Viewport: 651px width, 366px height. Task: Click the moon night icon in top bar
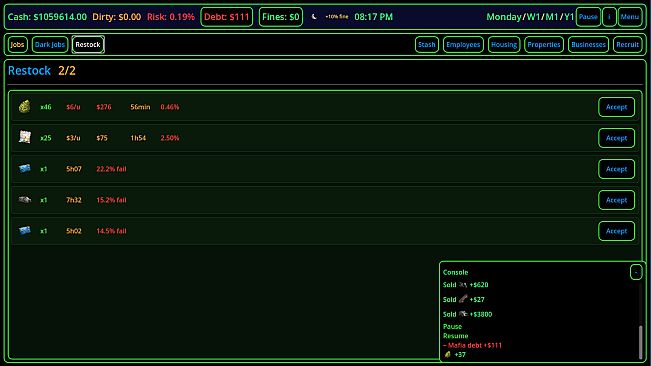[314, 17]
